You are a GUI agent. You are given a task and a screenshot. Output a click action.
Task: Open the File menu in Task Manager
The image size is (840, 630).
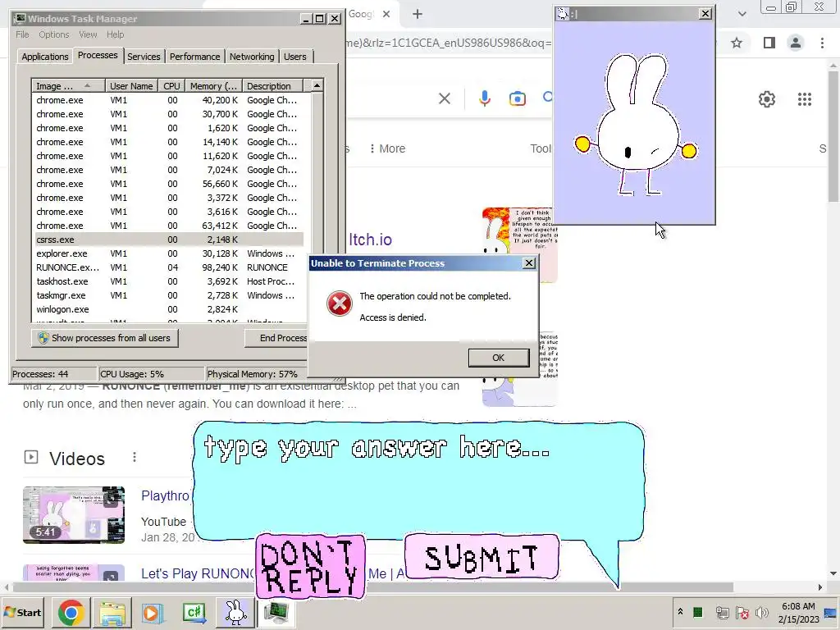[22, 34]
